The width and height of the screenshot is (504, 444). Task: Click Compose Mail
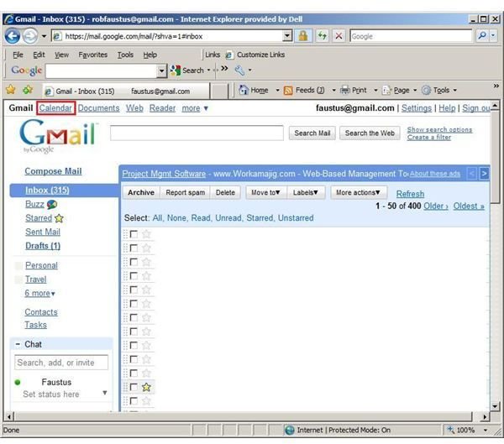click(x=53, y=171)
